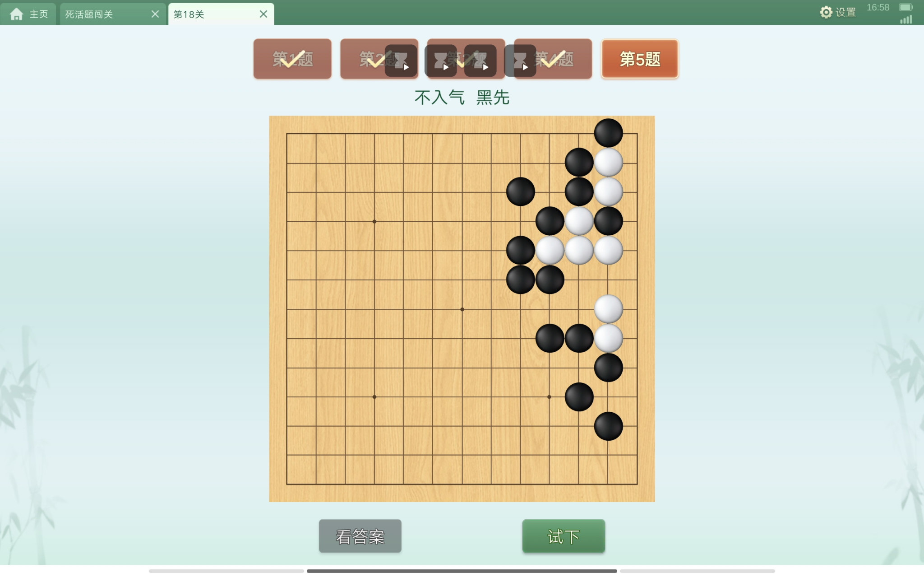Click the bottom center scroll indicator bar

[462, 571]
